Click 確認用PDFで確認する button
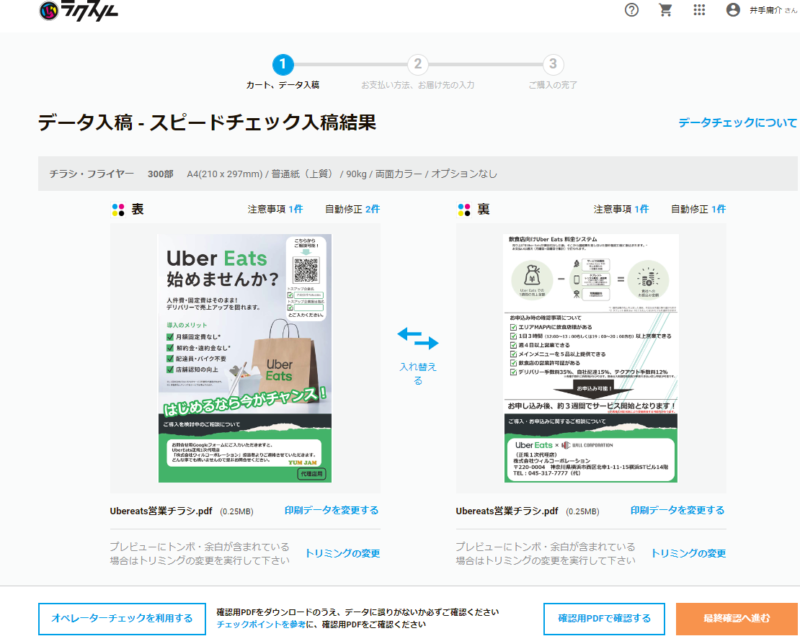The image size is (800, 636). [604, 619]
